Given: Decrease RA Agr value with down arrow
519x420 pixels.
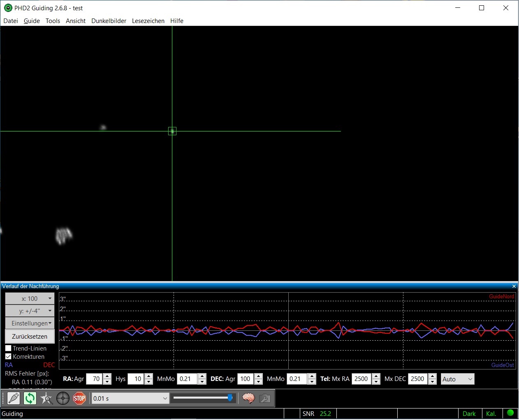Looking at the screenshot, I should click(x=107, y=382).
